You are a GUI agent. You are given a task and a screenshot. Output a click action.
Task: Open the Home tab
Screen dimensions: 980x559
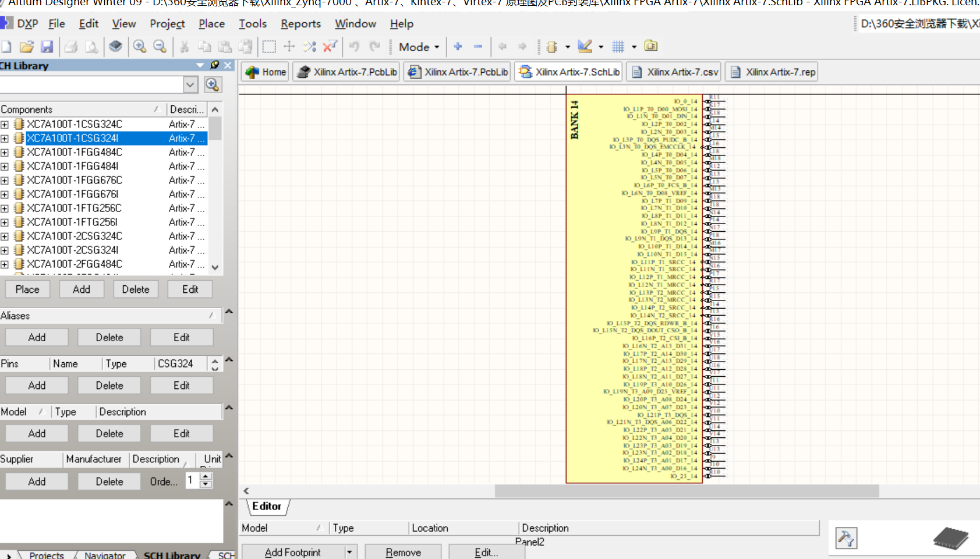tap(266, 72)
